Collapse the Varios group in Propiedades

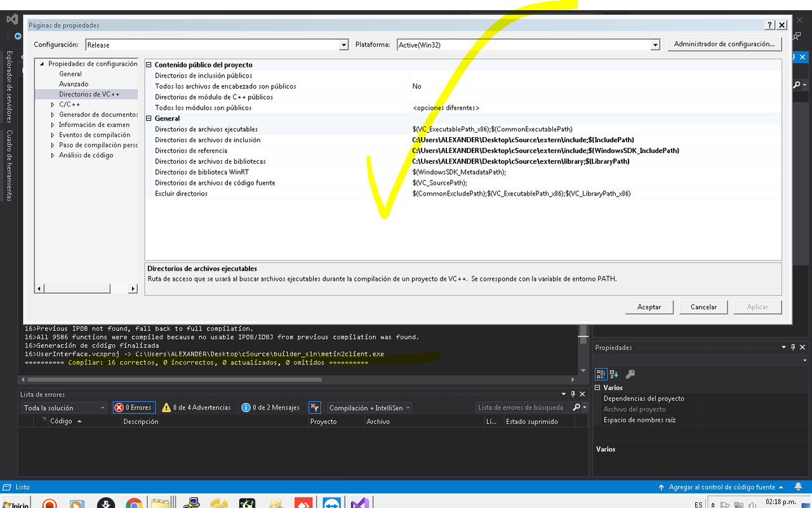pyautogui.click(x=597, y=387)
